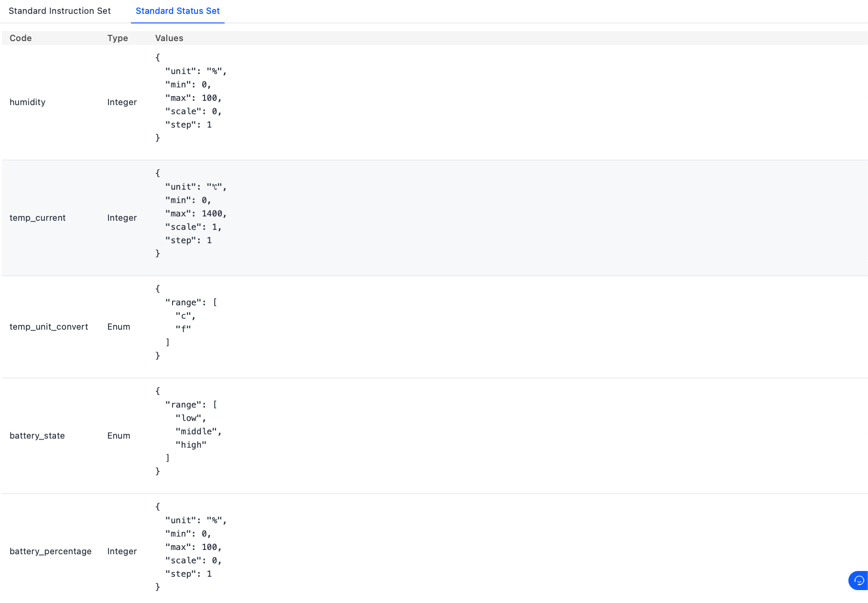This screenshot has width=868, height=603.
Task: Click the Code column header
Action: pyautogui.click(x=21, y=38)
